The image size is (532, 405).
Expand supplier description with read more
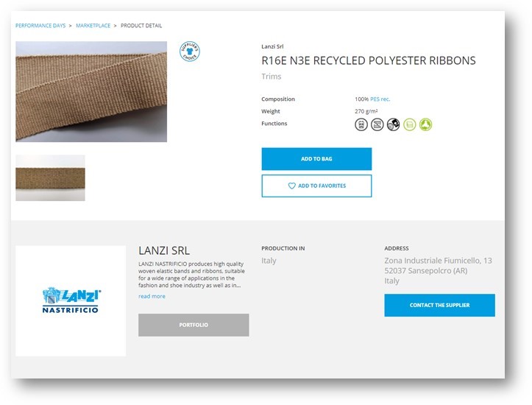point(152,296)
